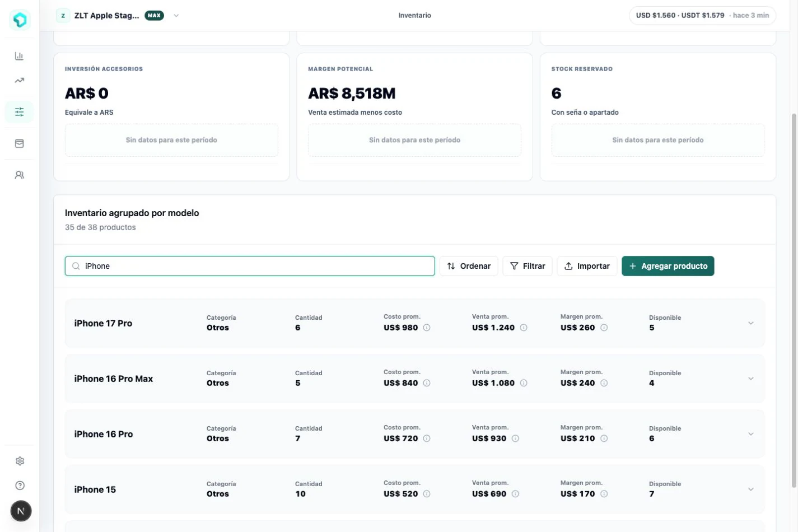
Task: Expand the iPhone 16 Pro Max row
Action: pyautogui.click(x=751, y=379)
